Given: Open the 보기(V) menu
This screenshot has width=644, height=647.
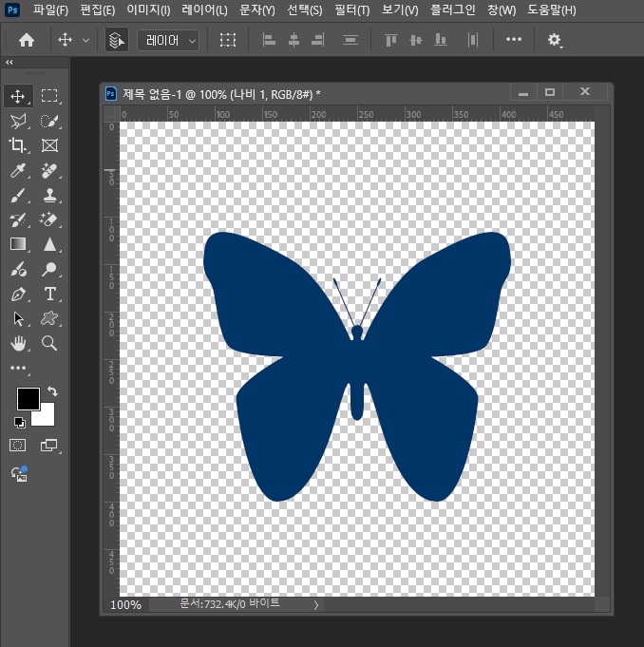Looking at the screenshot, I should coord(400,10).
